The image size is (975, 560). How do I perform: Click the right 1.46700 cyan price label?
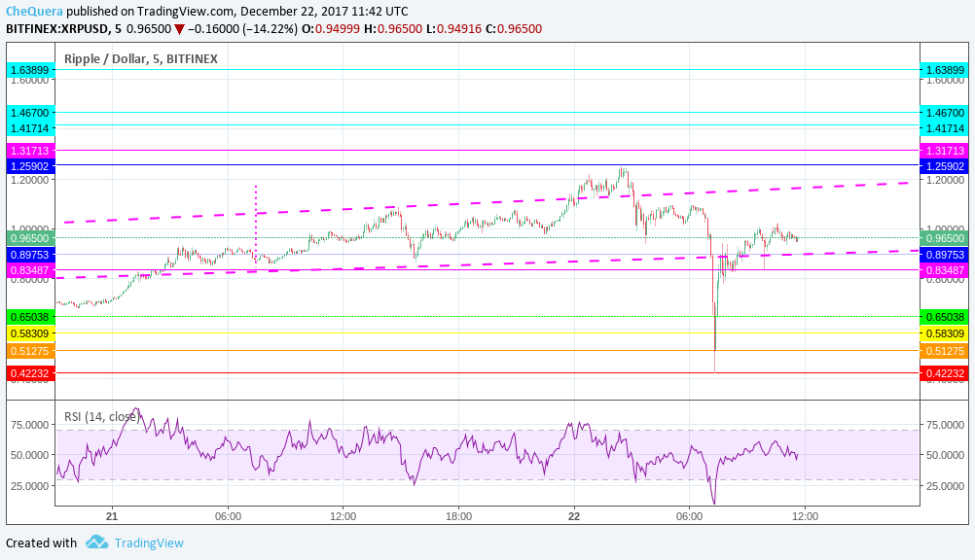coord(945,113)
